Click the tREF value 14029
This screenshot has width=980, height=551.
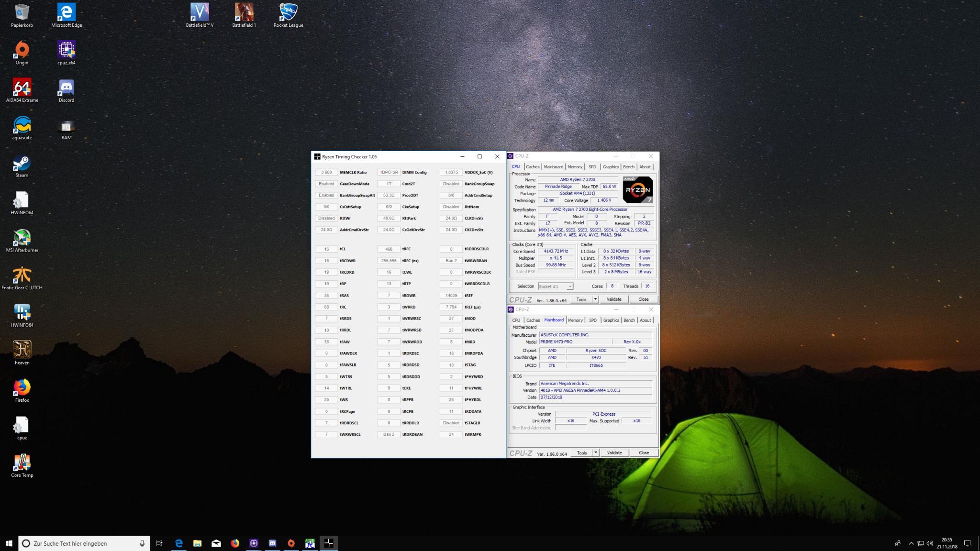tap(451, 296)
